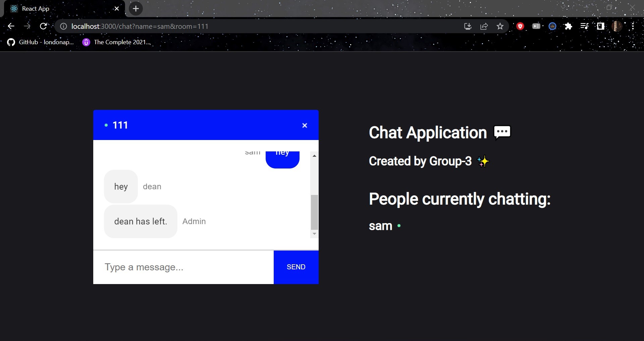This screenshot has height=341, width=644.
Task: Click the SEND button
Action: coord(296,267)
